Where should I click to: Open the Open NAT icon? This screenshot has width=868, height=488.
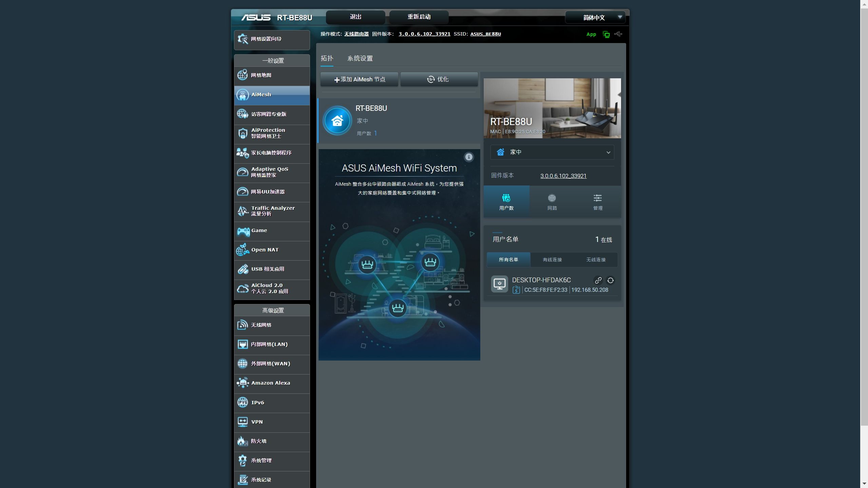coord(243,250)
